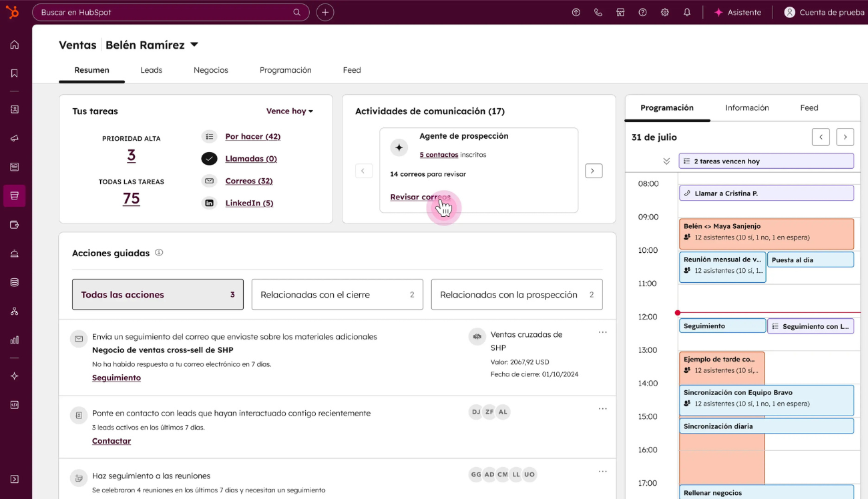This screenshot has width=868, height=499.
Task: Switch to the Negocios tab
Action: 211,70
